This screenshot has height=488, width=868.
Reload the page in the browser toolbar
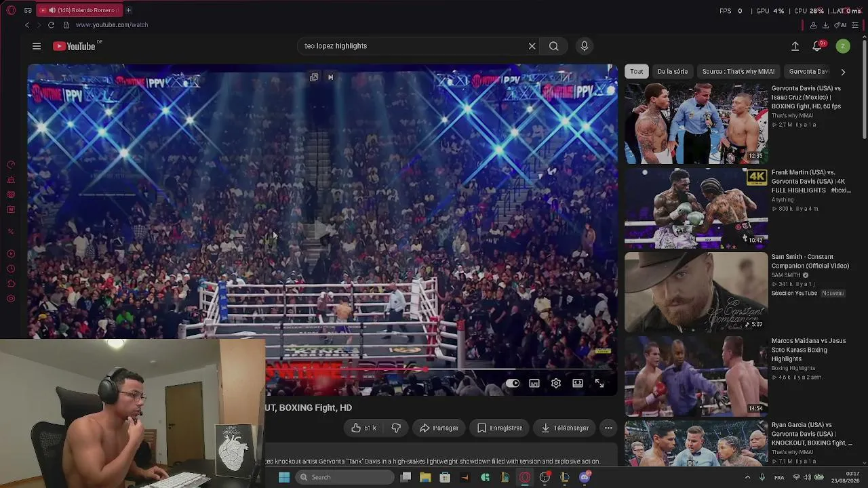(51, 25)
